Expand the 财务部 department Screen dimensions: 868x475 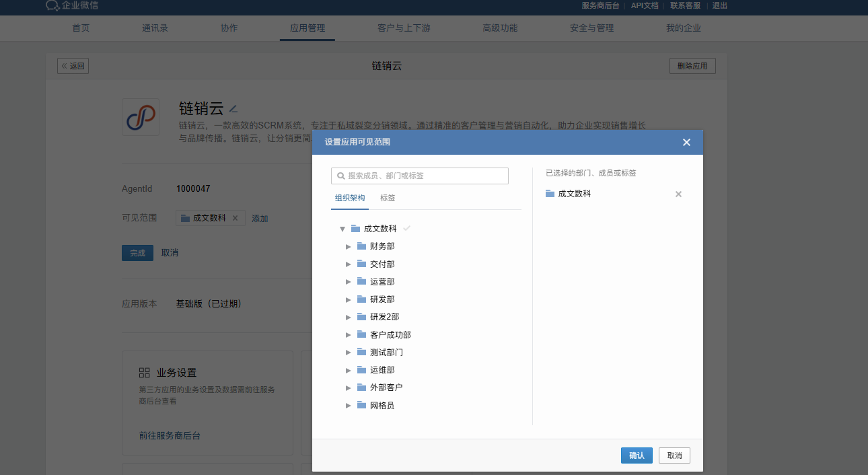tap(349, 246)
